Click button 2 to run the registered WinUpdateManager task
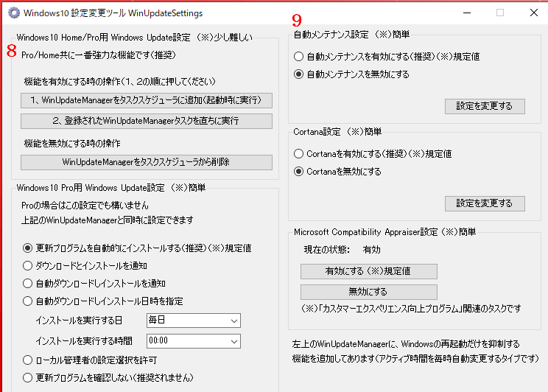The image size is (548, 392). tap(147, 121)
